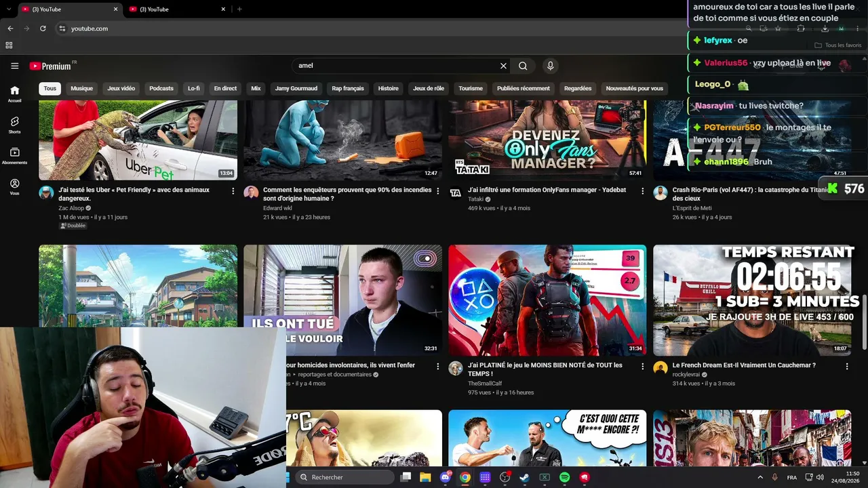Play the firefighter investigation thumbnail video
This screenshot has height=488, width=868.
pos(342,140)
